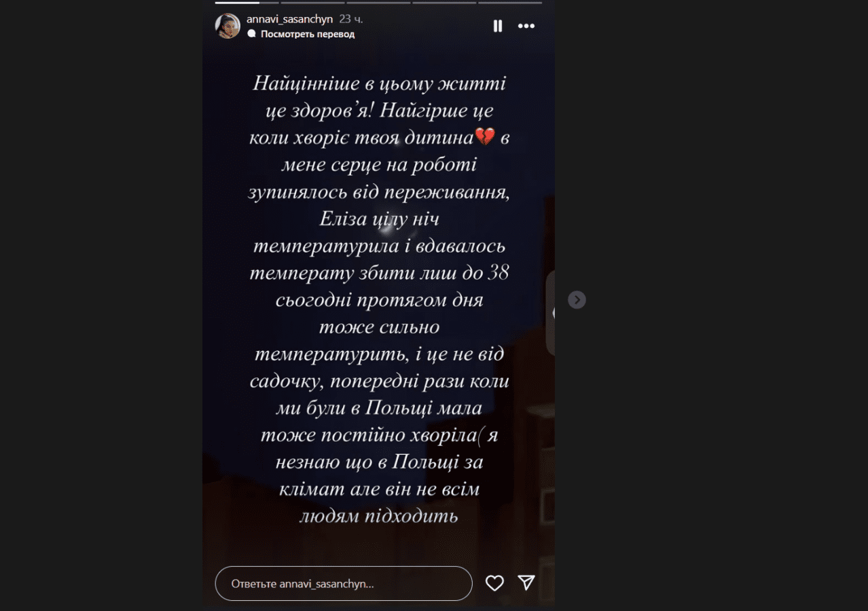The image size is (868, 611).
Task: Click the translation icon beside Посмотреть перевод
Action: coord(251,33)
